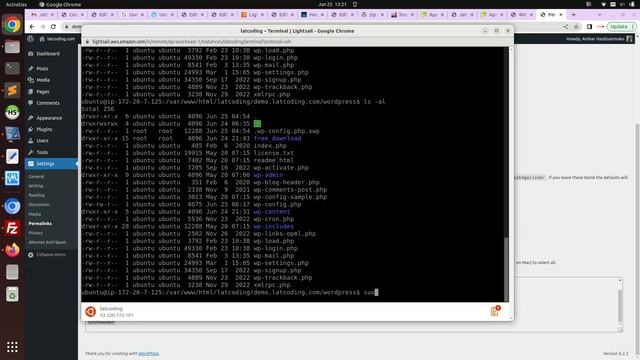Viewport: 640px width, 360px height.
Task: Click the terminal command prompt line
Action: pyautogui.click(x=230, y=292)
